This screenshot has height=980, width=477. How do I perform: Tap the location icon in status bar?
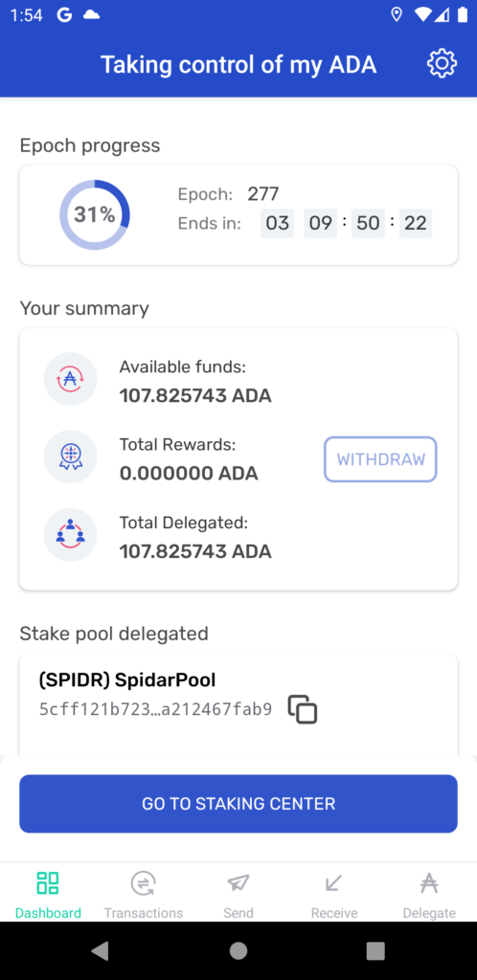tap(397, 15)
